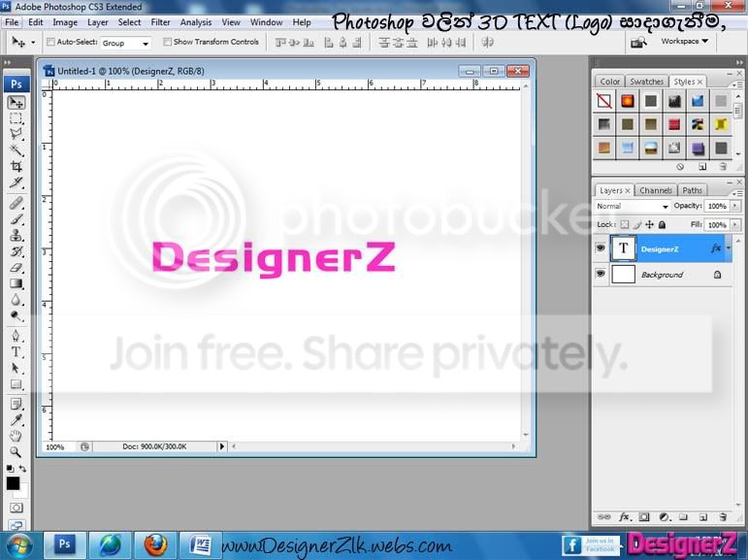Pick the Eraser tool
The width and height of the screenshot is (748, 560).
tap(16, 267)
